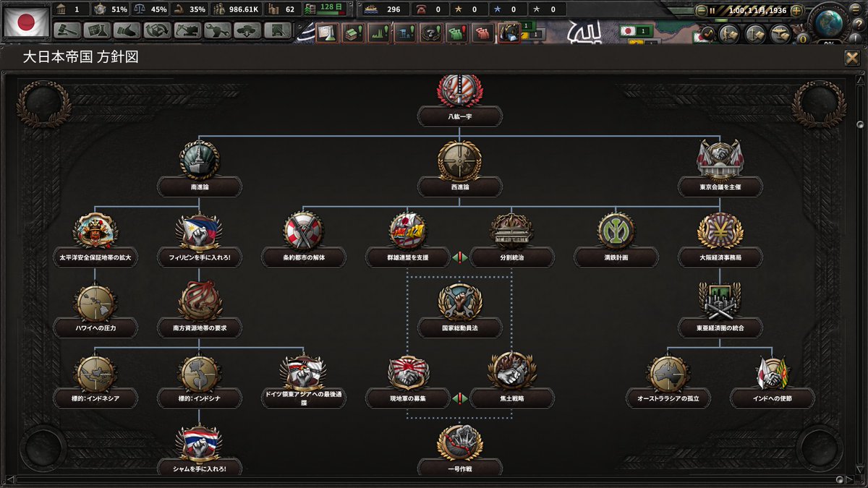Image resolution: width=868 pixels, height=488 pixels.
Task: Decrease game speed with minus button
Action: click(x=700, y=10)
